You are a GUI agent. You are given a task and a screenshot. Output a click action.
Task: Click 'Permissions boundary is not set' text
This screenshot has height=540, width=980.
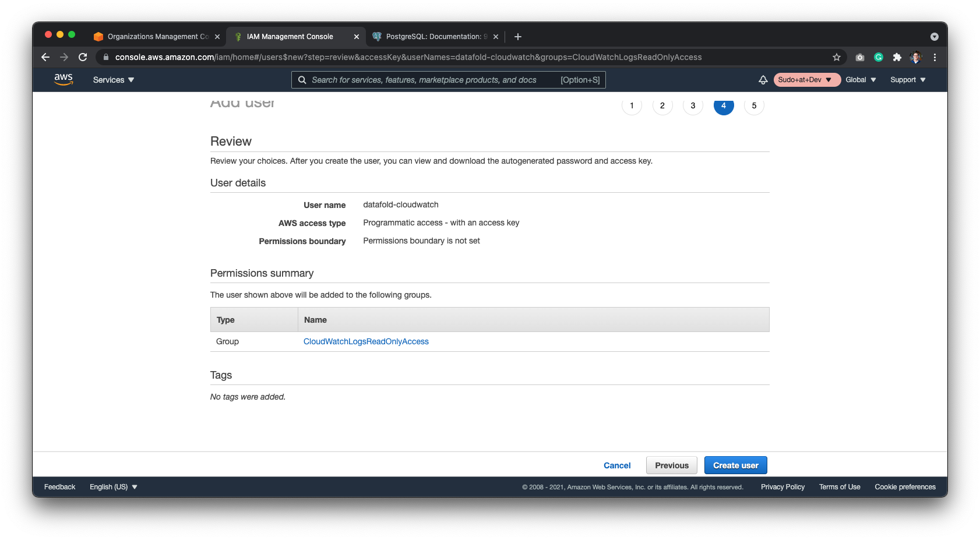[421, 241]
